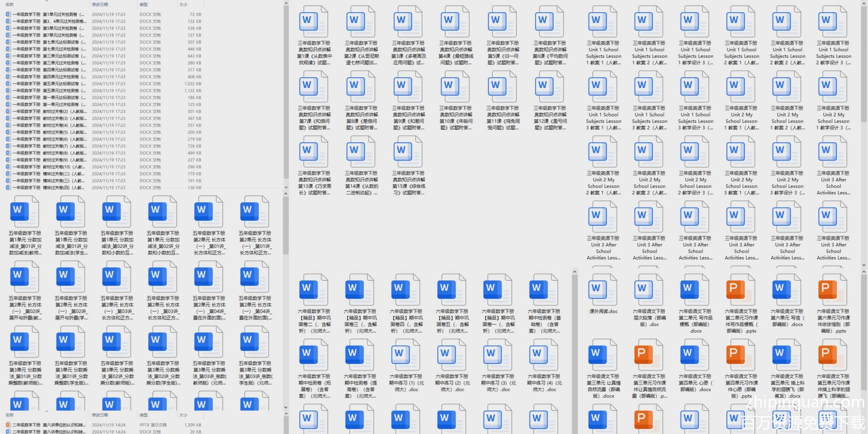Open Unit 2 My School Lesson 1 教案 2 icon

(x=786, y=87)
